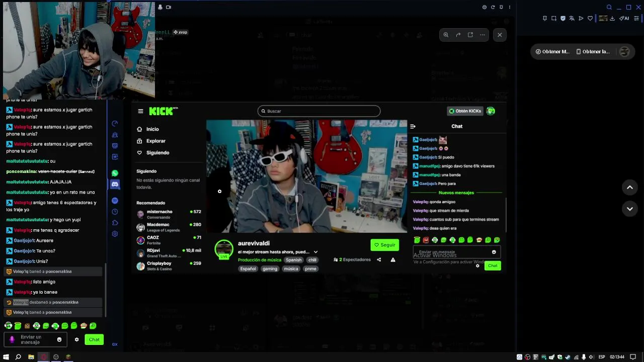This screenshot has width=644, height=362.
Task: Open the Producción de música category
Action: click(x=260, y=260)
